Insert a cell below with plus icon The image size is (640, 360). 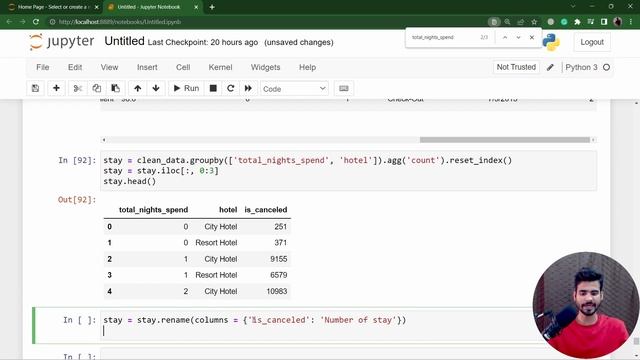click(x=56, y=88)
